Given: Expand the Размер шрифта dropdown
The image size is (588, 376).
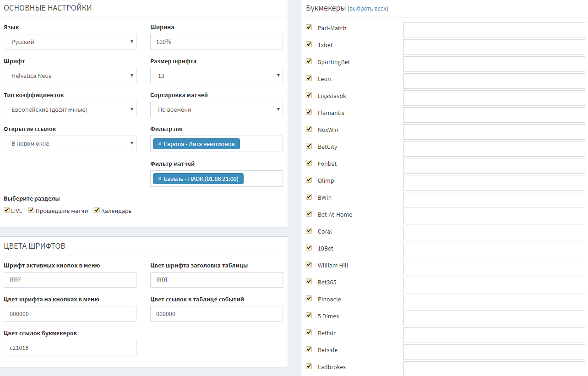Looking at the screenshot, I should [217, 76].
